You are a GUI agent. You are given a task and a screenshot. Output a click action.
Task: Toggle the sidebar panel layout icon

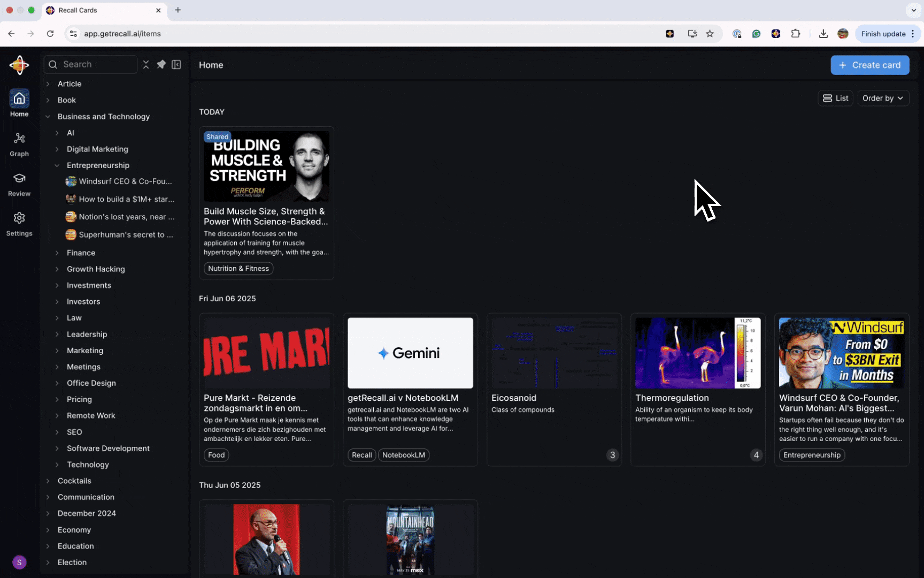[176, 65]
